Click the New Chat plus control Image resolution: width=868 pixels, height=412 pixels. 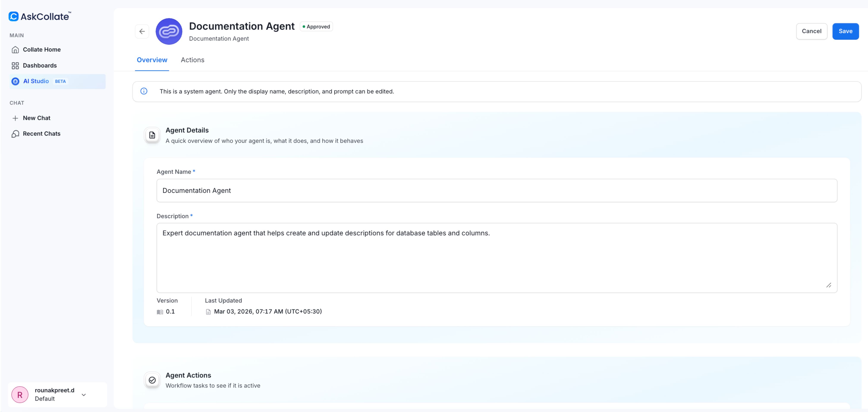[16, 118]
